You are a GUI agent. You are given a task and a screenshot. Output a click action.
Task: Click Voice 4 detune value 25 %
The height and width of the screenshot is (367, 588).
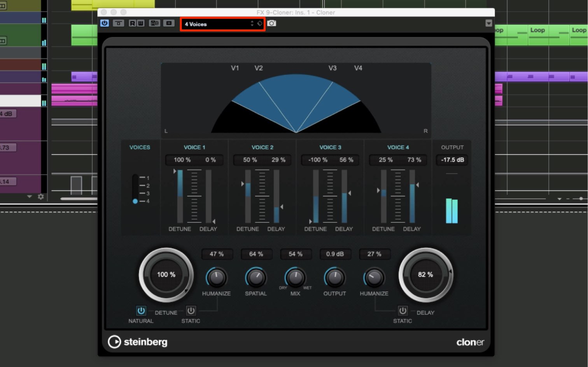[386, 160]
